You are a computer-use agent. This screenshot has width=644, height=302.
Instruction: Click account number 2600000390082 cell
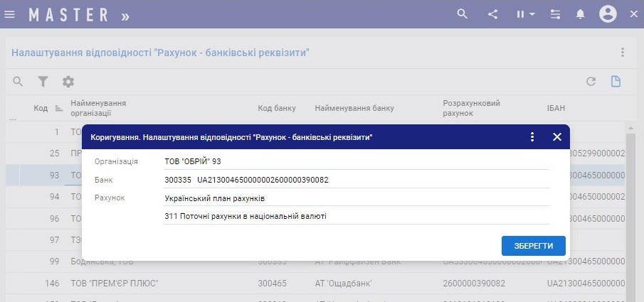(x=474, y=283)
